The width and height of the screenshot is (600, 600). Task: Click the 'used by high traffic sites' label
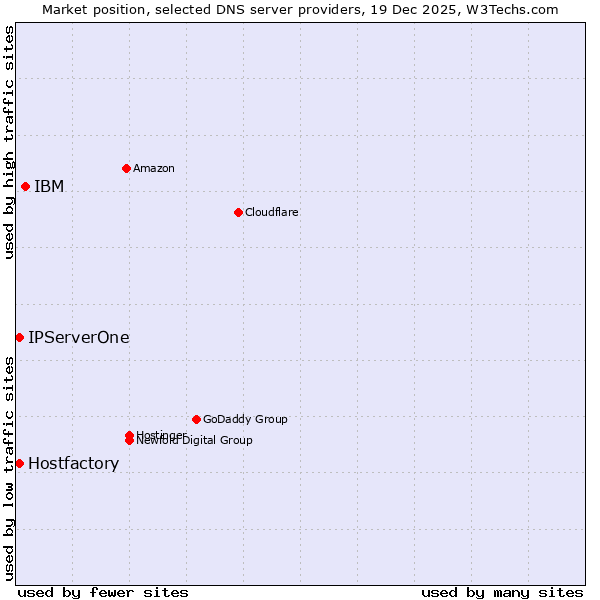click(x=9, y=142)
